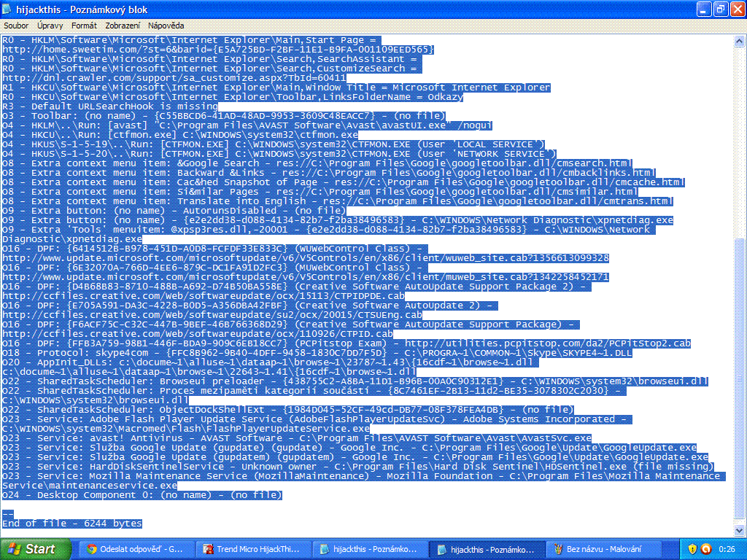This screenshot has width=747, height=560.
Task: Open the Nápověda menu
Action: coord(166,26)
